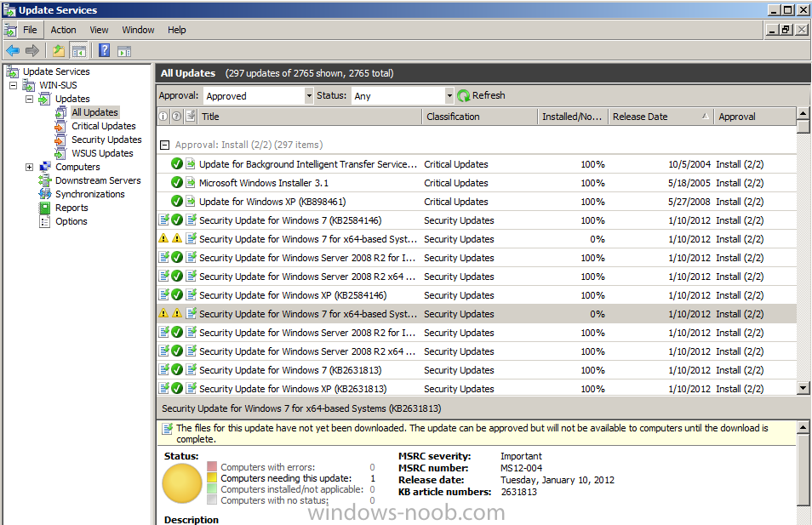Viewport: 812px width, 525px height.
Task: Collapse the Updates tree node
Action: point(30,99)
